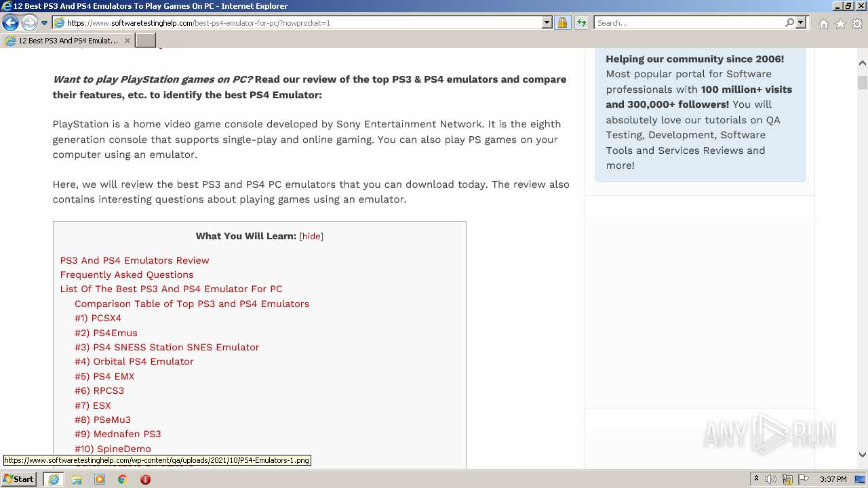Screen dimensions: 868x488
Task: Click the page scrollbar down arrow
Action: 863,455
